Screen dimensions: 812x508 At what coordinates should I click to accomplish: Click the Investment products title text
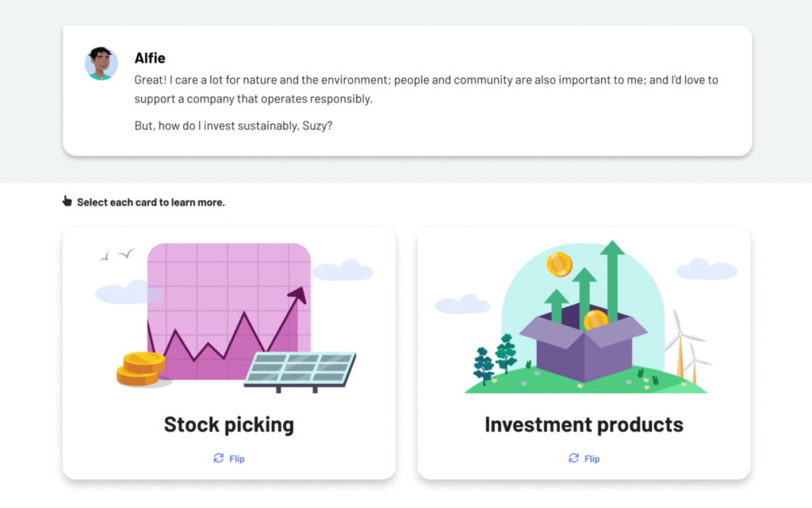click(x=584, y=425)
